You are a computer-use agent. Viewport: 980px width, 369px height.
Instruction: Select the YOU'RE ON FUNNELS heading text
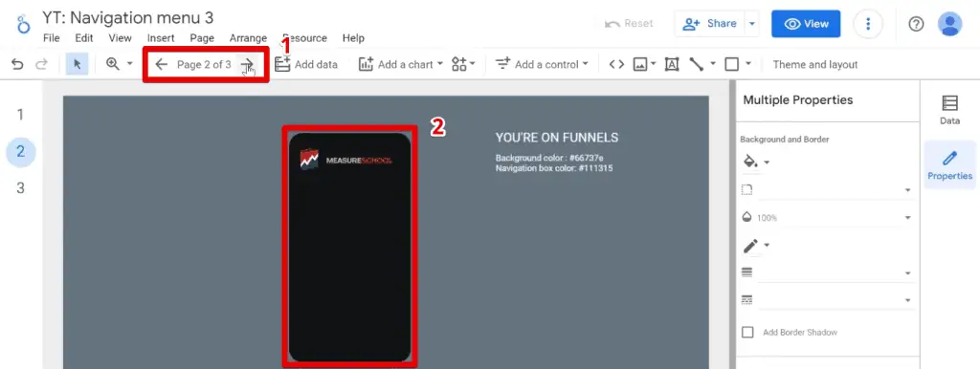click(x=557, y=138)
